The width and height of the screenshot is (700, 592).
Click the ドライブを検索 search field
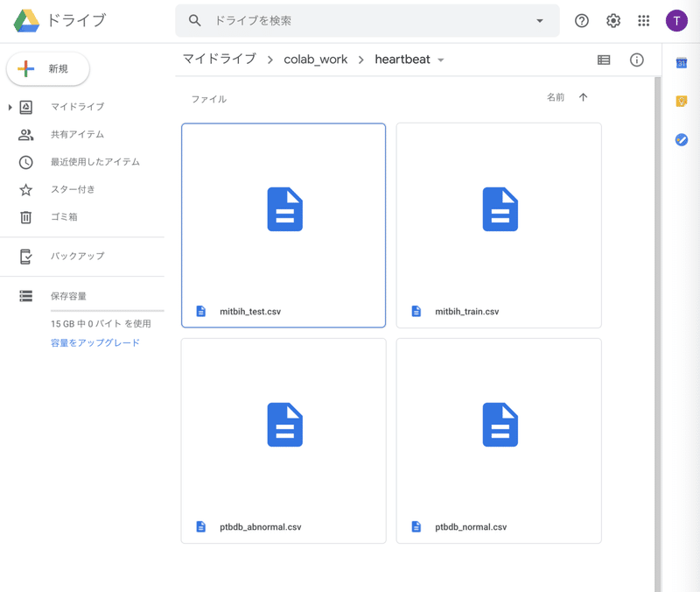pos(367,21)
